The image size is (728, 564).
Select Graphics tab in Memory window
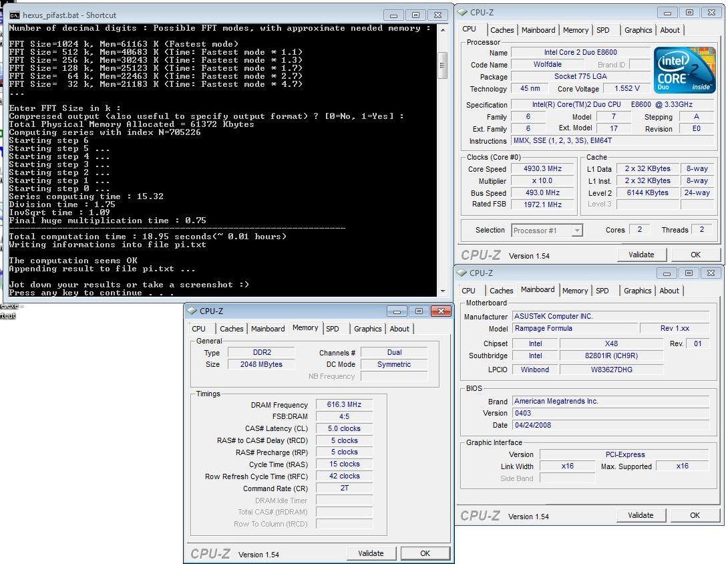pos(368,329)
